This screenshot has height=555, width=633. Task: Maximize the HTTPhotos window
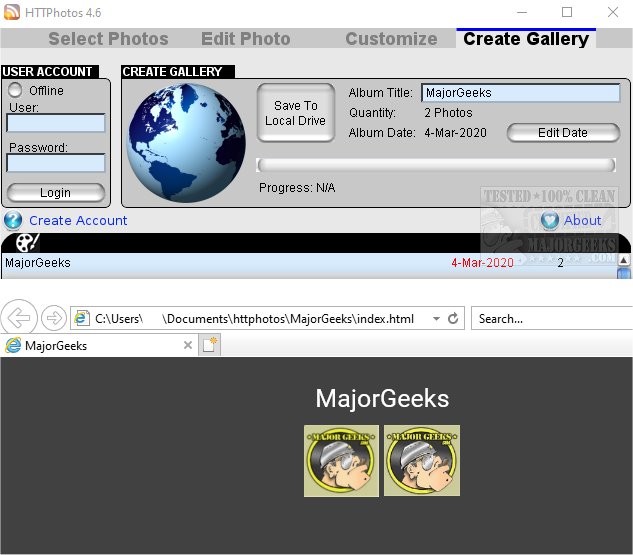click(x=567, y=12)
